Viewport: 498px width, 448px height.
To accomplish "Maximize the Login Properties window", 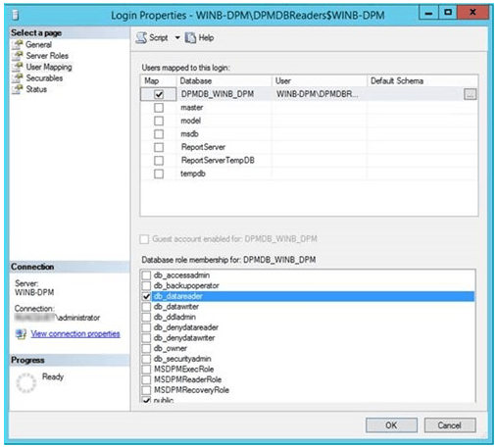I will point(448,13).
